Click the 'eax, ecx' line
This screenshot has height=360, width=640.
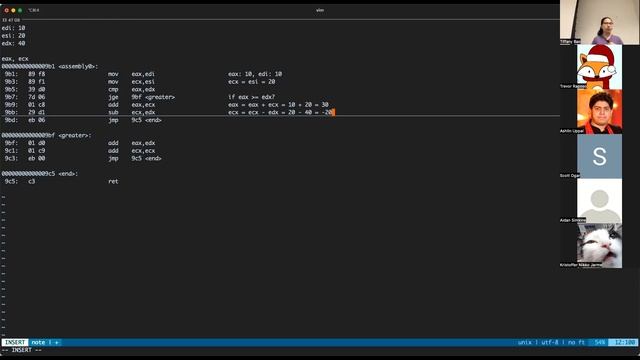(x=15, y=59)
